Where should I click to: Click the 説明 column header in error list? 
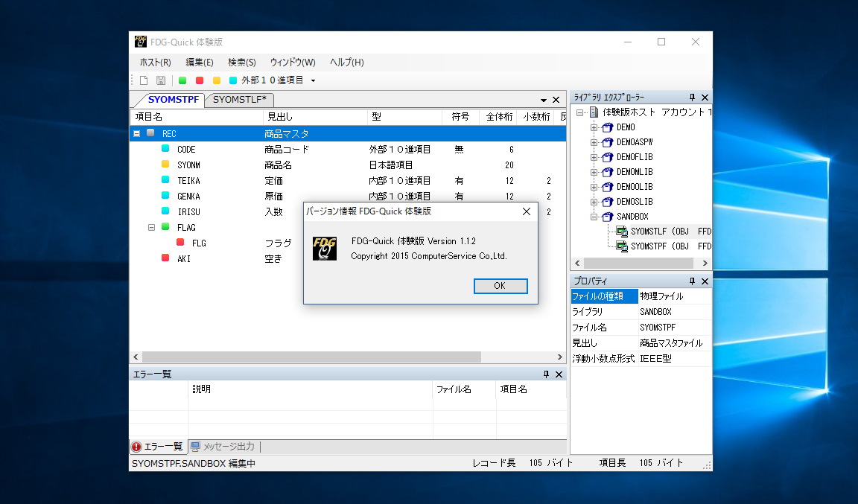click(x=311, y=389)
